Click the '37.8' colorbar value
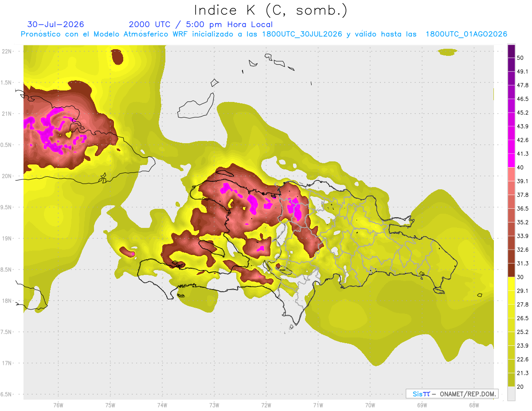The image size is (532, 411). pyautogui.click(x=523, y=195)
